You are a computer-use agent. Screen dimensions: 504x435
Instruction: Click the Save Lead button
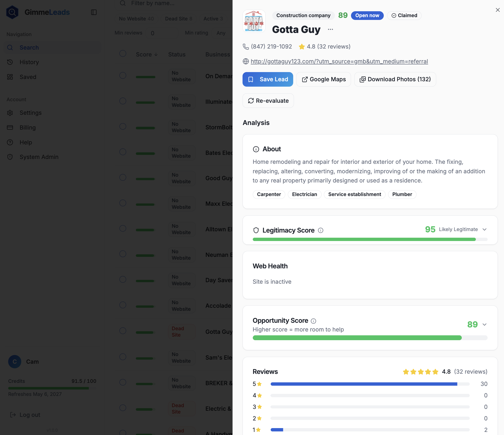[x=268, y=79]
